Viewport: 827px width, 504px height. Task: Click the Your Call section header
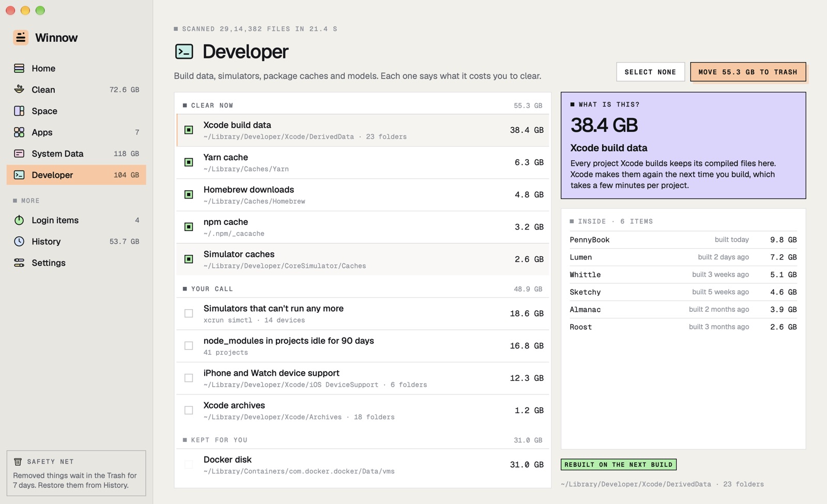pyautogui.click(x=363, y=289)
